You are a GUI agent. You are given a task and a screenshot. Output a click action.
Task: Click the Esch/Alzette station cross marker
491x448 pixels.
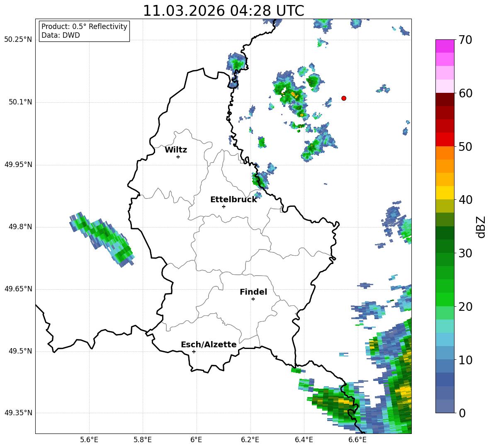[x=194, y=351]
